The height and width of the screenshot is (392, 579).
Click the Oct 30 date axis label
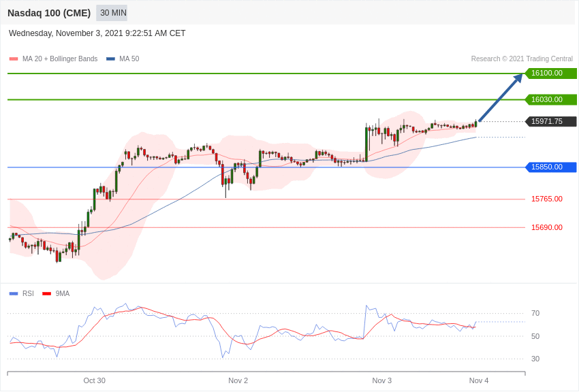(x=94, y=380)
